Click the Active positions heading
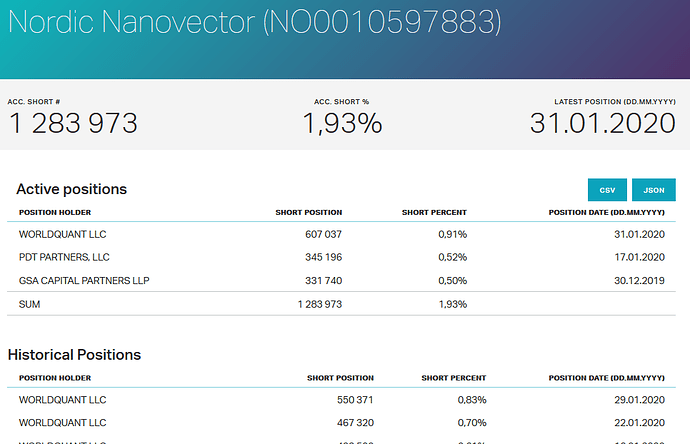690x444 pixels. [72, 189]
